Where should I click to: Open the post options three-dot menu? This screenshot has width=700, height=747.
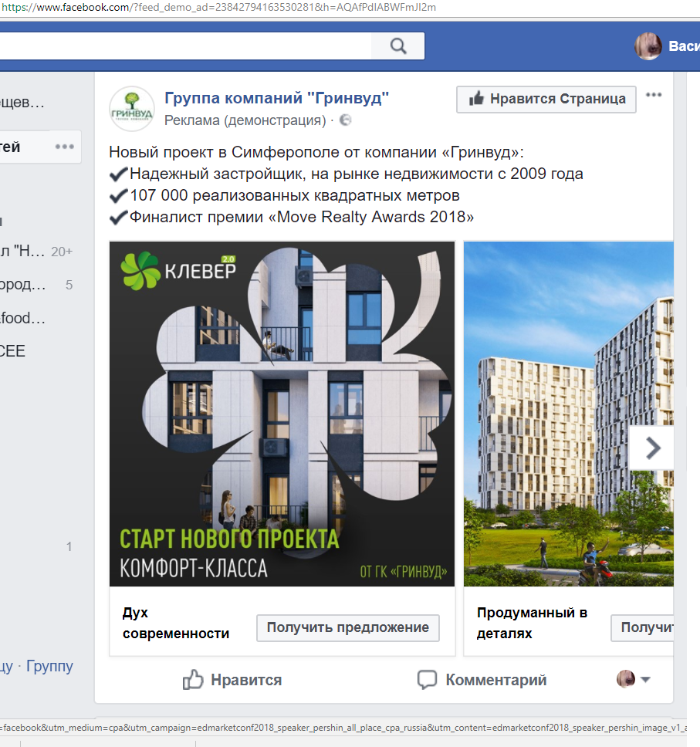(654, 95)
